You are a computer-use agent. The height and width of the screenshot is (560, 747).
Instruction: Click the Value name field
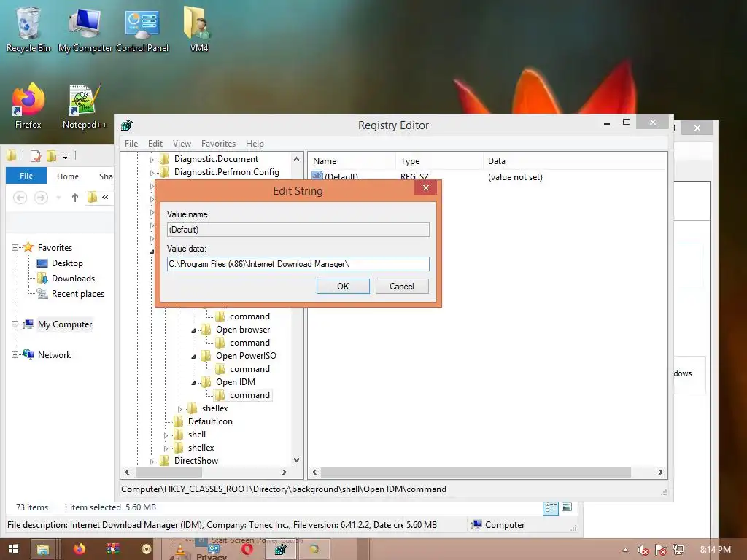tap(298, 230)
